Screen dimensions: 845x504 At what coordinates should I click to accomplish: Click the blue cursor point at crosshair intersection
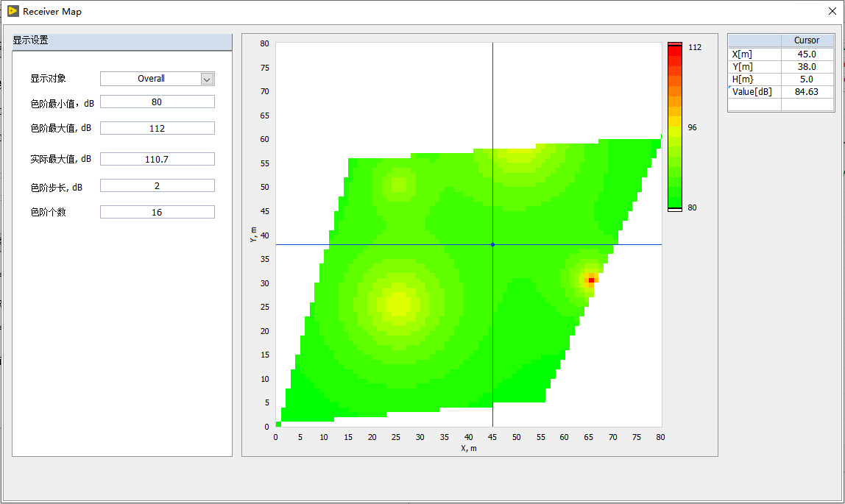492,244
